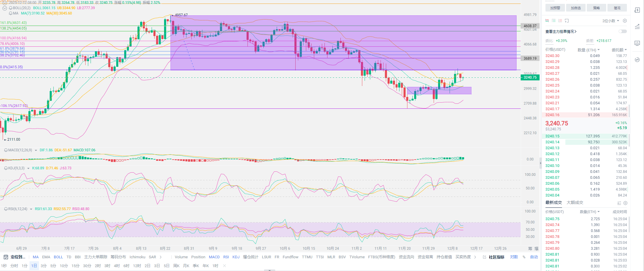Switch to the 大额成交 tab
The height and width of the screenshot is (271, 644).
point(575,203)
